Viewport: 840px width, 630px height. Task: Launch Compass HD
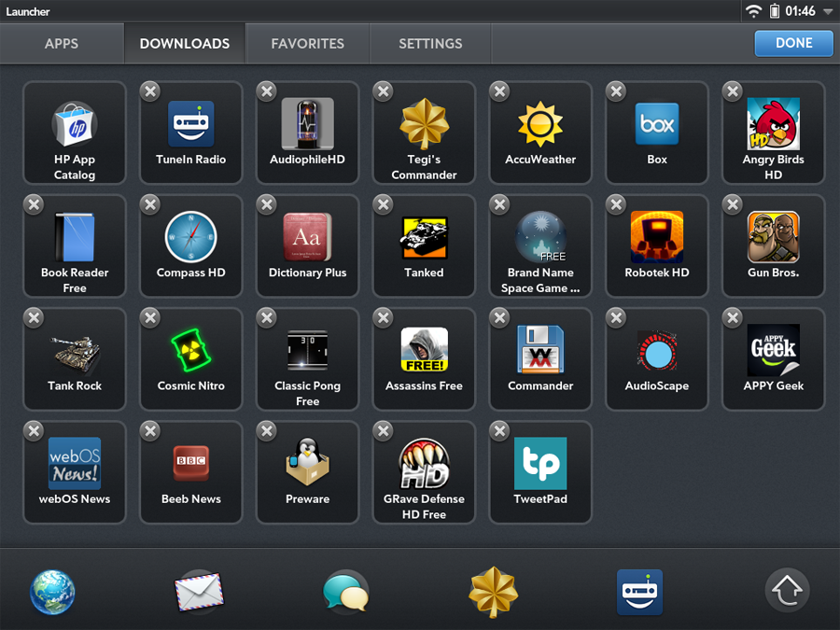(191, 245)
